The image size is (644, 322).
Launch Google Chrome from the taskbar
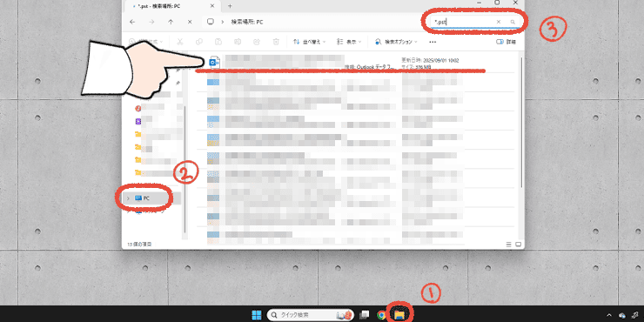pos(381,315)
